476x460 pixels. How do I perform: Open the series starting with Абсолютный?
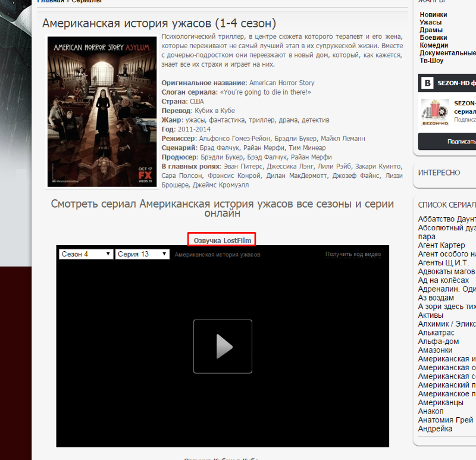click(447, 232)
